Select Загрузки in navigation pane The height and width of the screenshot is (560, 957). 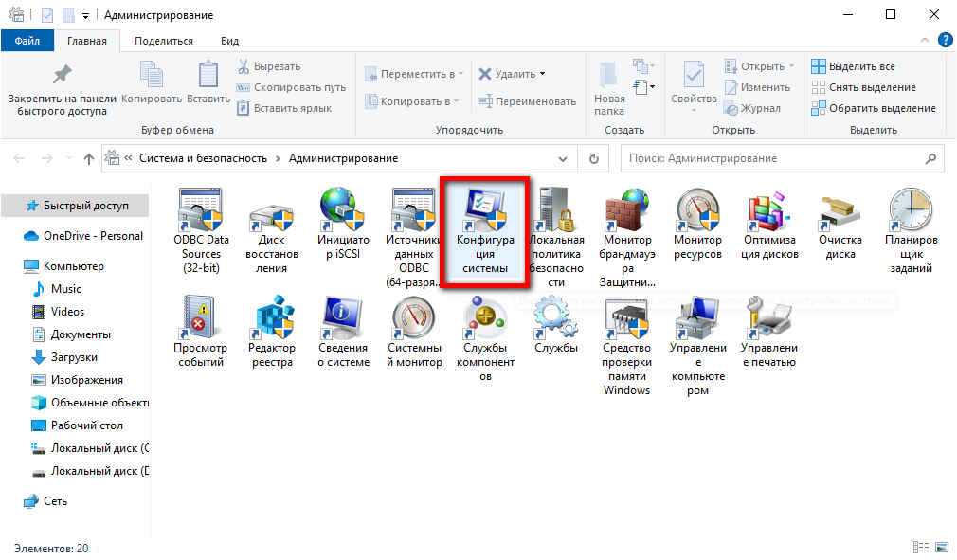74,357
